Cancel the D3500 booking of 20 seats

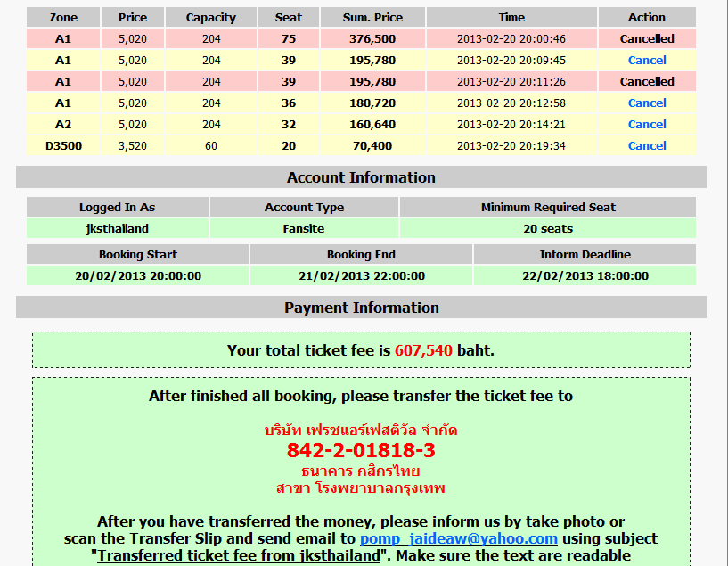(x=647, y=146)
